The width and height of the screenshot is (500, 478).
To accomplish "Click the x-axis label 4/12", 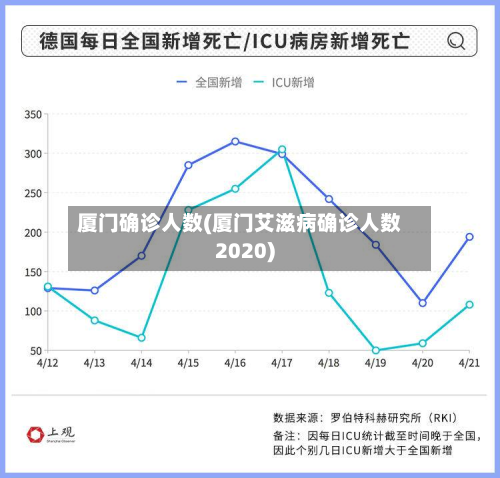I will [47, 363].
